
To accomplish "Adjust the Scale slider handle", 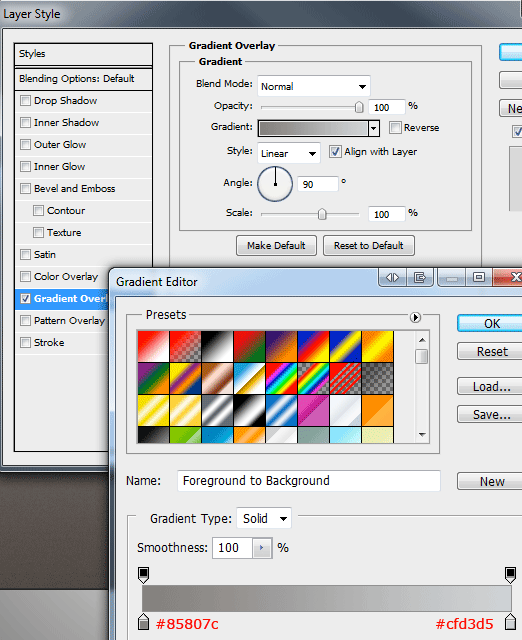I will 322,214.
